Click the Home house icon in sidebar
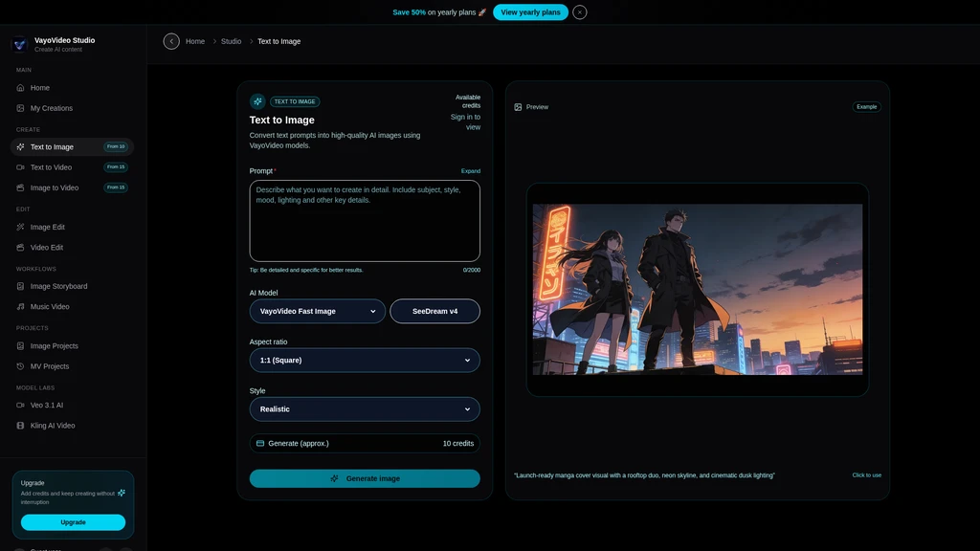 [x=21, y=88]
